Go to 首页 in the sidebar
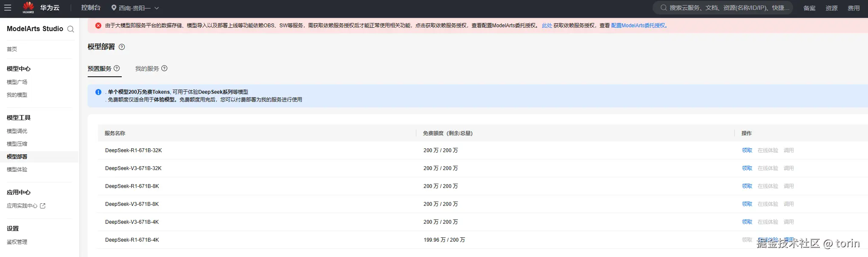 [x=12, y=49]
